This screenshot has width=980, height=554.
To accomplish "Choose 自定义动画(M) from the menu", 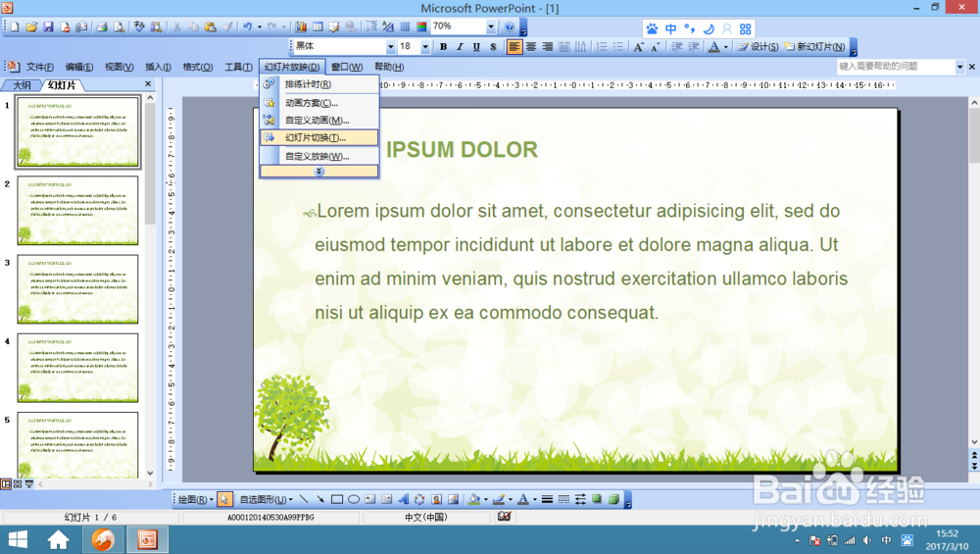I will (318, 120).
